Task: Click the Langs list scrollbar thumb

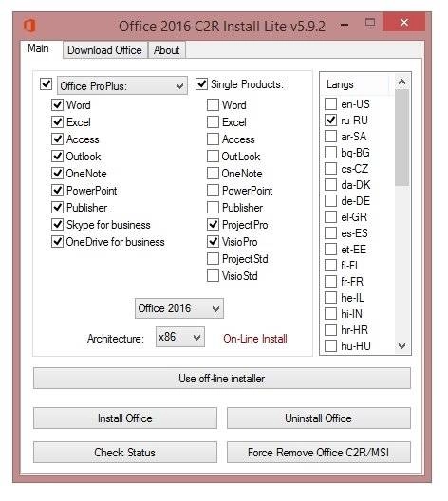Action: 402,138
